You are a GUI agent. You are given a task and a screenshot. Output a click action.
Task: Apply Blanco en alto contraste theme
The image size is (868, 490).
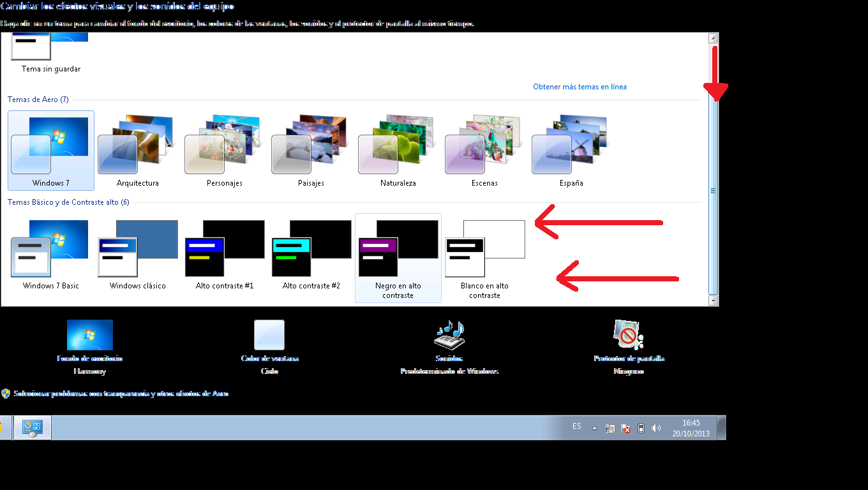coord(484,254)
